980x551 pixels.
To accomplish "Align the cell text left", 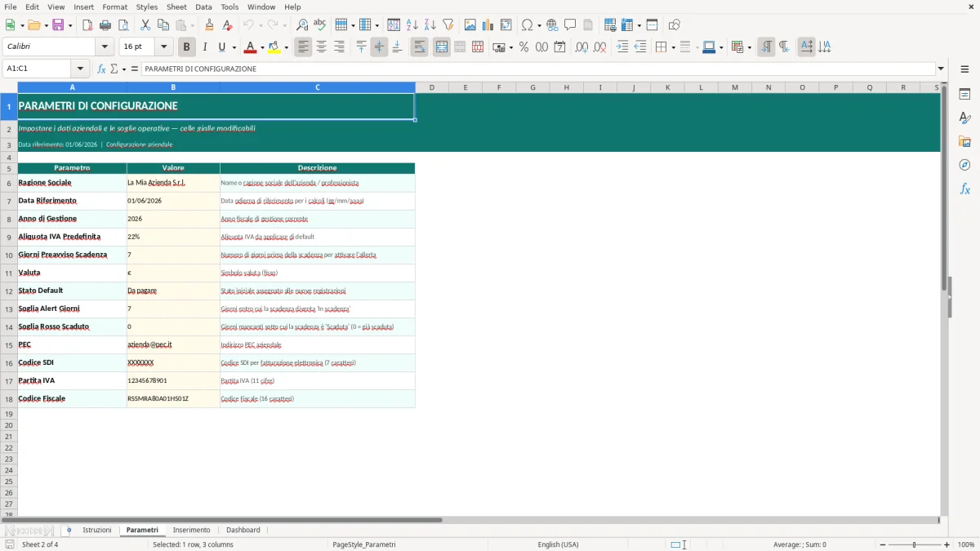I will [304, 47].
